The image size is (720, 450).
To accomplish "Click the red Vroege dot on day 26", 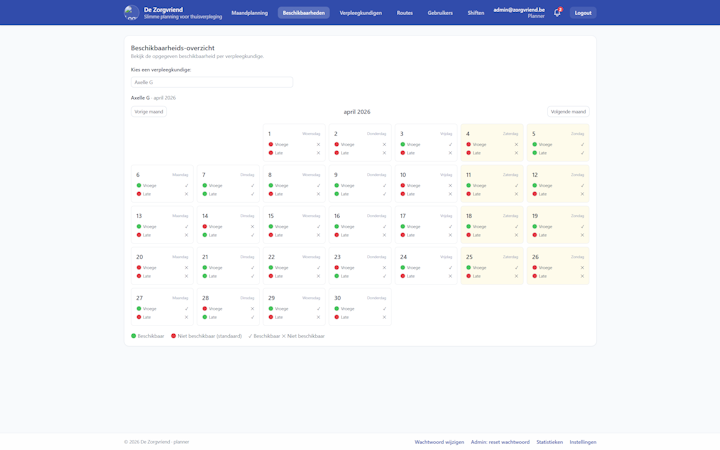I will (534, 268).
